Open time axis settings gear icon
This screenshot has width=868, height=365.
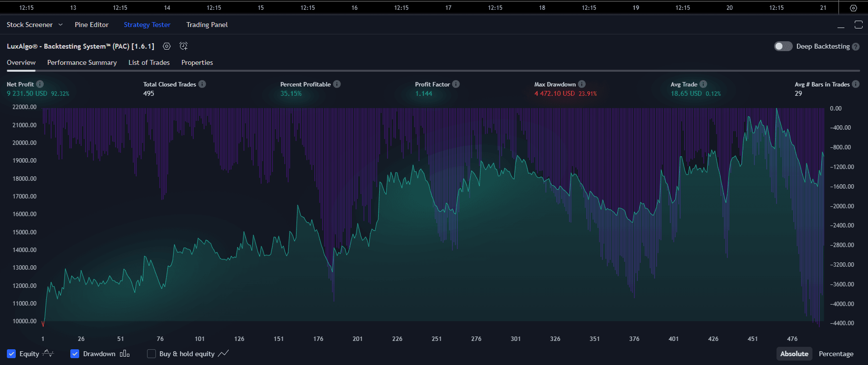click(853, 8)
